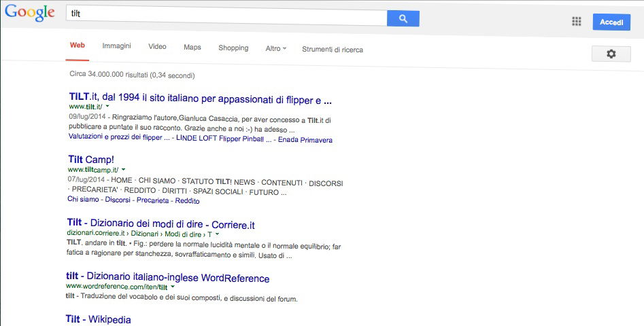Open the Google apps grid icon
This screenshot has width=644, height=326.
(x=576, y=21)
